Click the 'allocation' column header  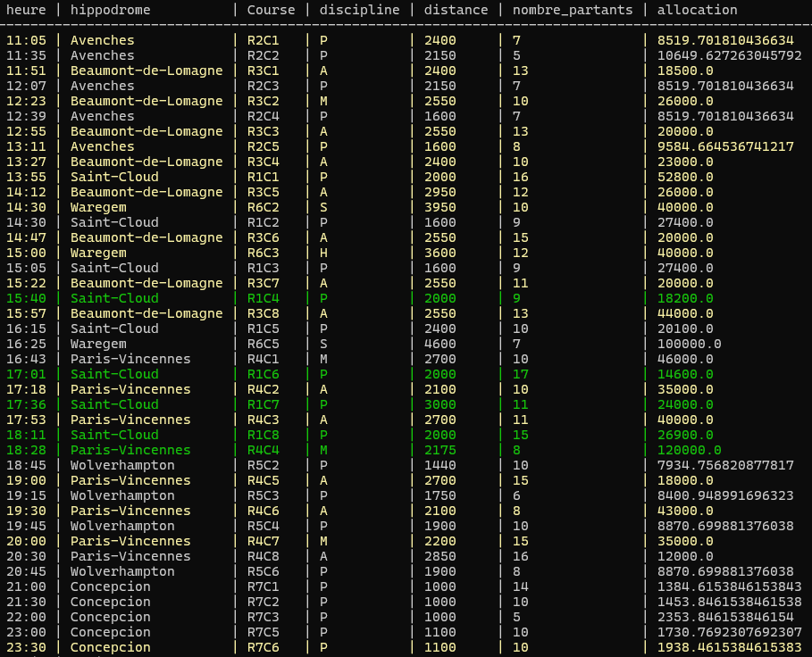(697, 10)
